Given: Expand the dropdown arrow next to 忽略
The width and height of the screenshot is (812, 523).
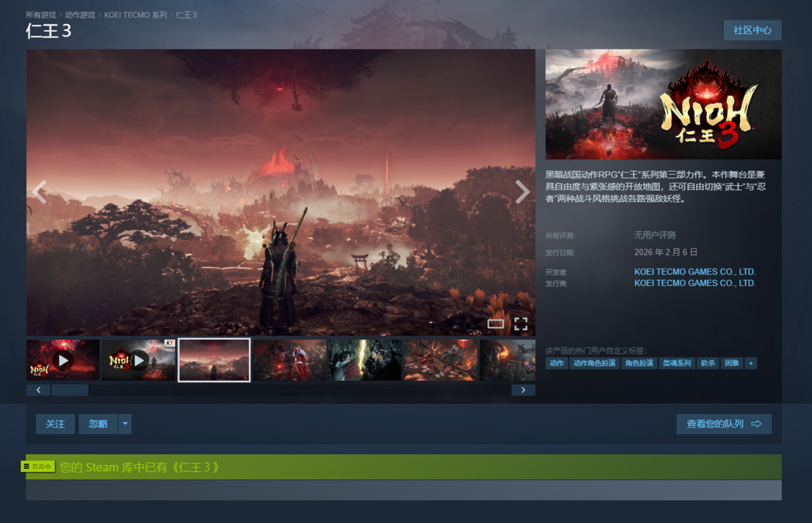Looking at the screenshot, I should 125,424.
